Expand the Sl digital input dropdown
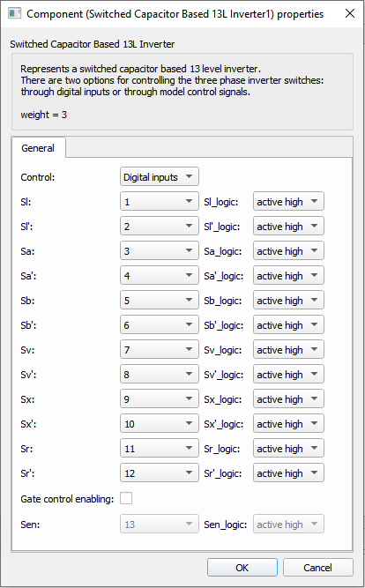This screenshot has height=588, width=365. [x=160, y=202]
